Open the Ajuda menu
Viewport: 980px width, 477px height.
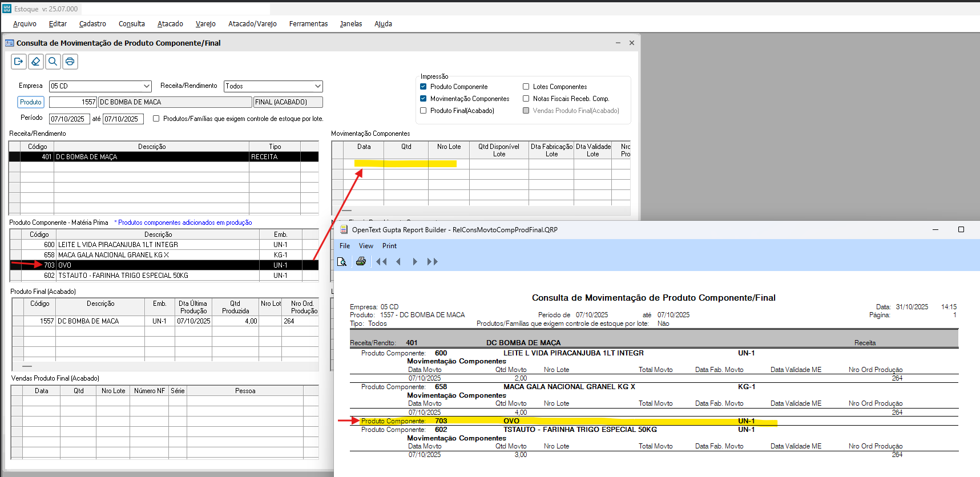(383, 24)
